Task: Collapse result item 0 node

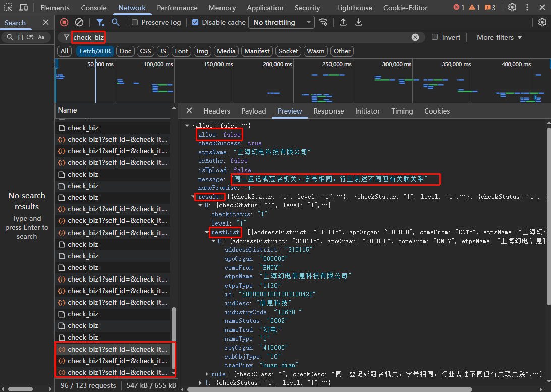Action: tap(200, 205)
